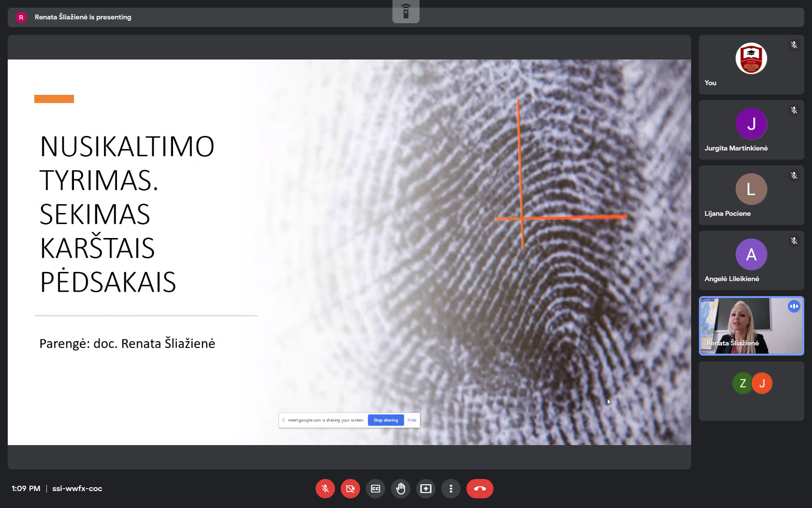The image size is (812, 508).
Task: Click the Present now screen-share icon
Action: (x=426, y=489)
